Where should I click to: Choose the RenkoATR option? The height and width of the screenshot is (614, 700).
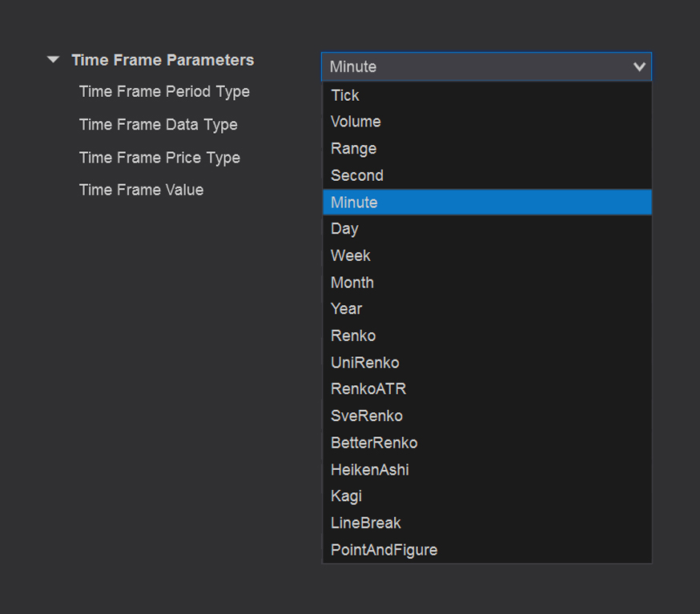pyautogui.click(x=368, y=389)
